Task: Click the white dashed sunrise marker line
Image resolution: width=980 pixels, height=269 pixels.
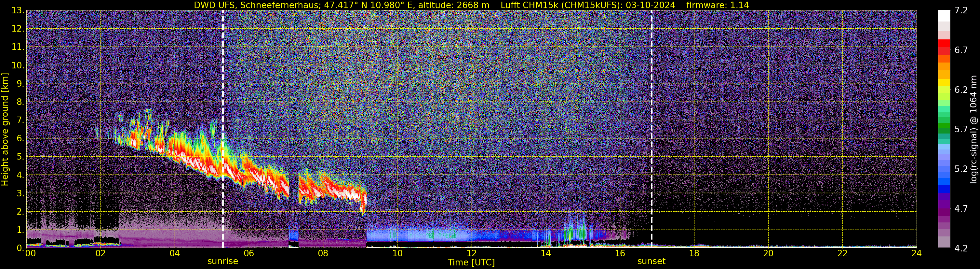Action: [x=223, y=129]
